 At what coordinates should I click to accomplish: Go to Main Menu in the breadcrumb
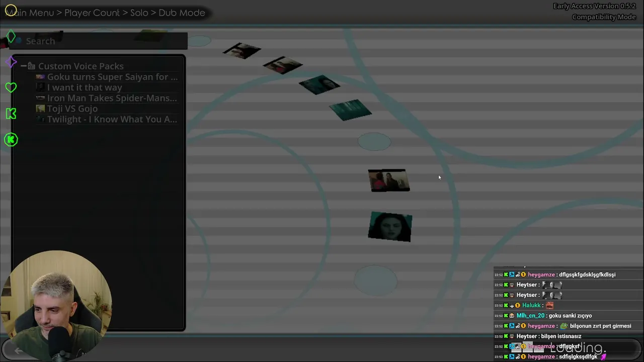[x=30, y=13]
